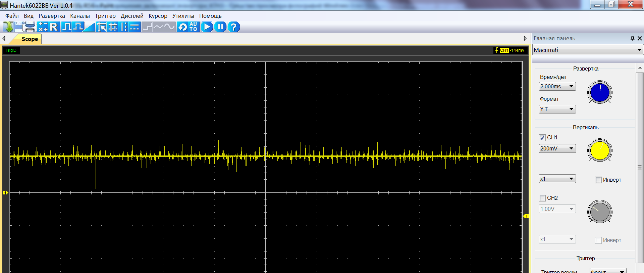Toggle the CH1 checkbox
The image size is (644, 273).
point(542,138)
